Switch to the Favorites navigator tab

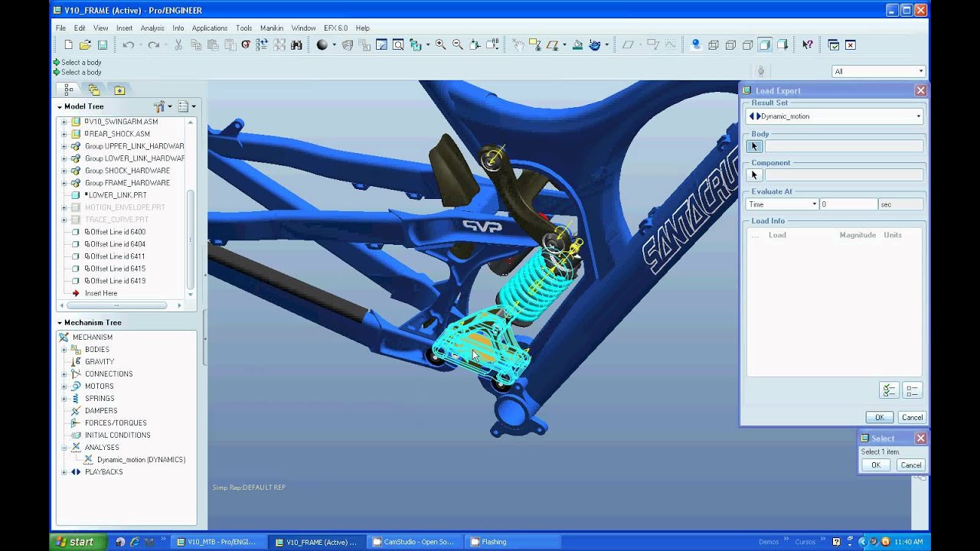[x=119, y=90]
